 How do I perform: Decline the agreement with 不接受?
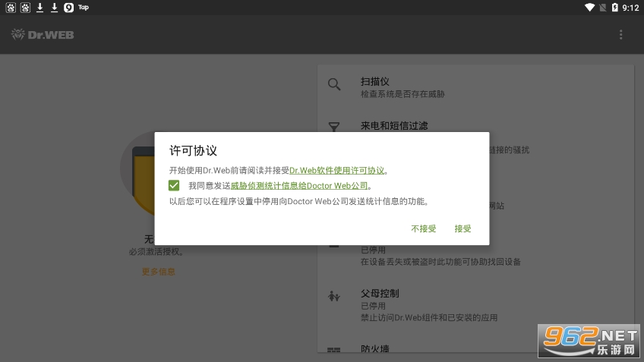(x=424, y=228)
